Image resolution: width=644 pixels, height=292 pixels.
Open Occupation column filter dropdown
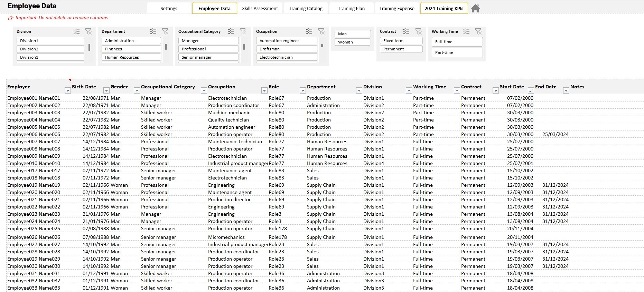coord(264,90)
